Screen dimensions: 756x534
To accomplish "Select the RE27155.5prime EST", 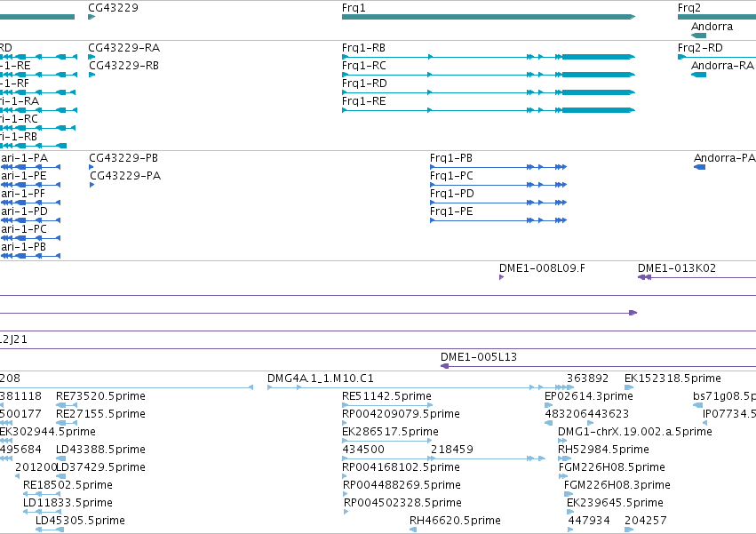I will (x=67, y=423).
